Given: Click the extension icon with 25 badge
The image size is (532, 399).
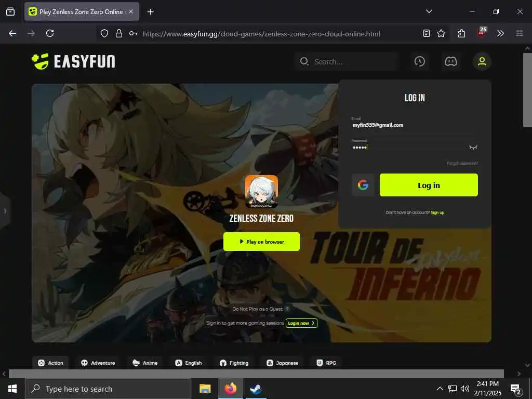Looking at the screenshot, I should [x=482, y=32].
